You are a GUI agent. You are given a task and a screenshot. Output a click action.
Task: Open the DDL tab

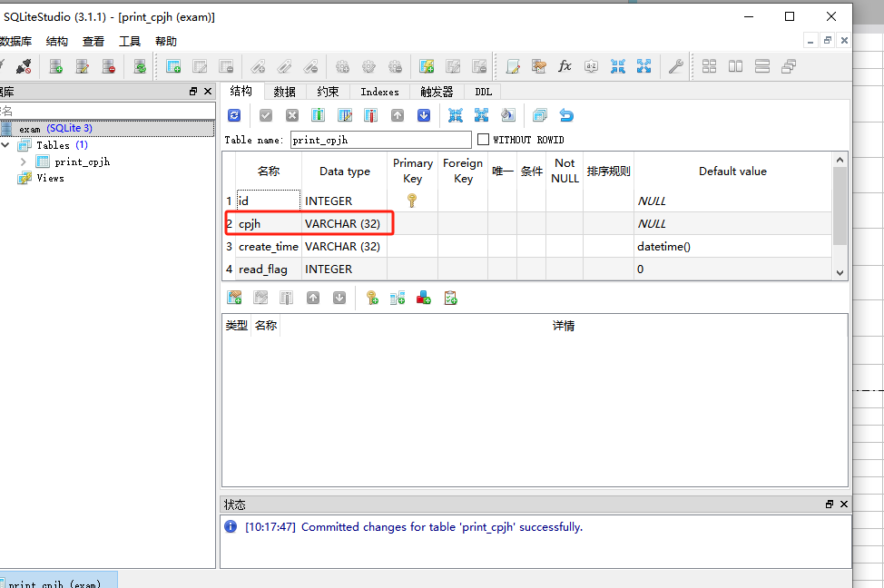tap(483, 92)
